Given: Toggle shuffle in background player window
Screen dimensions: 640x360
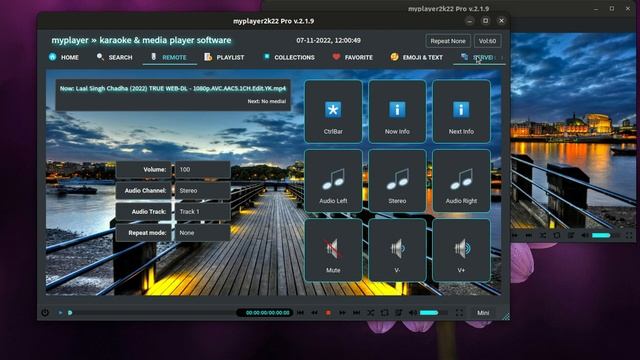Looking at the screenshot, I should [543, 235].
